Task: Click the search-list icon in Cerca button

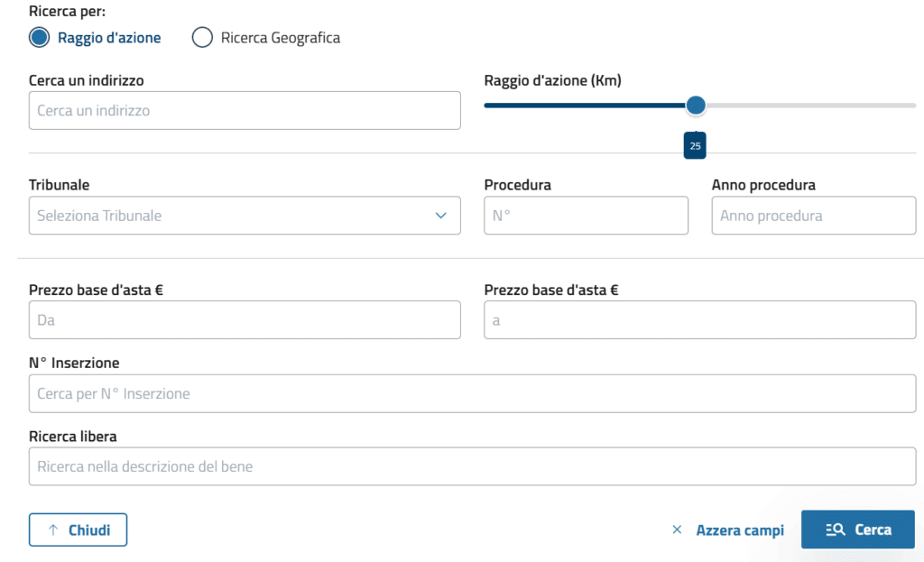Action: [835, 530]
